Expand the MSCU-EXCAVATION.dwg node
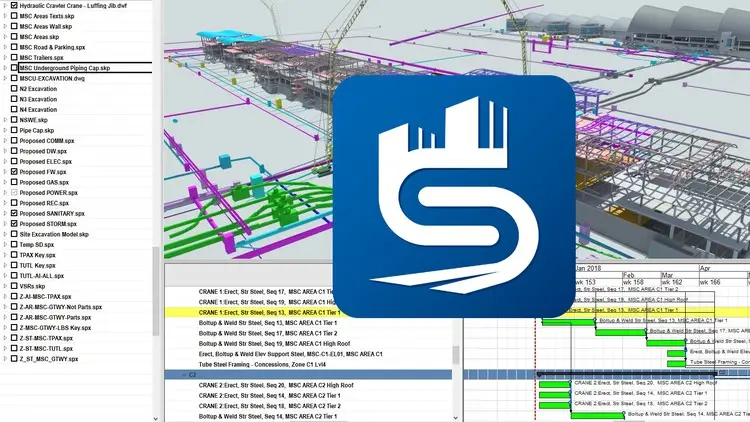The height and width of the screenshot is (422, 750). (5, 78)
